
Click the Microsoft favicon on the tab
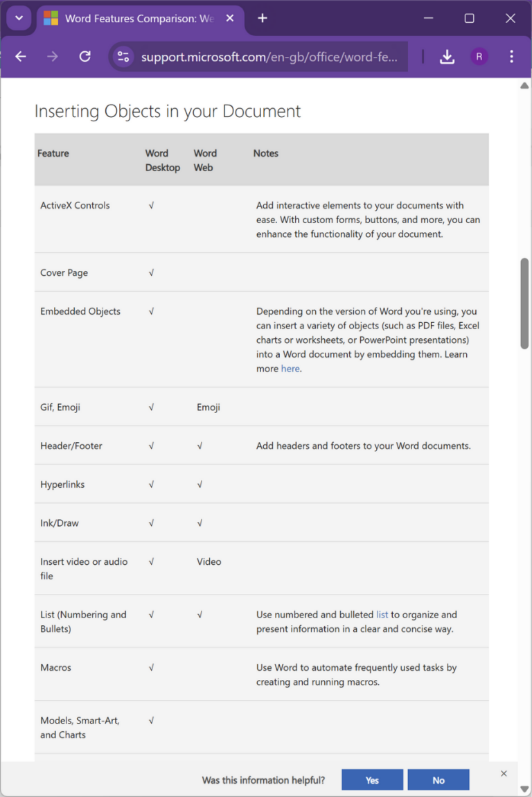coord(49,18)
